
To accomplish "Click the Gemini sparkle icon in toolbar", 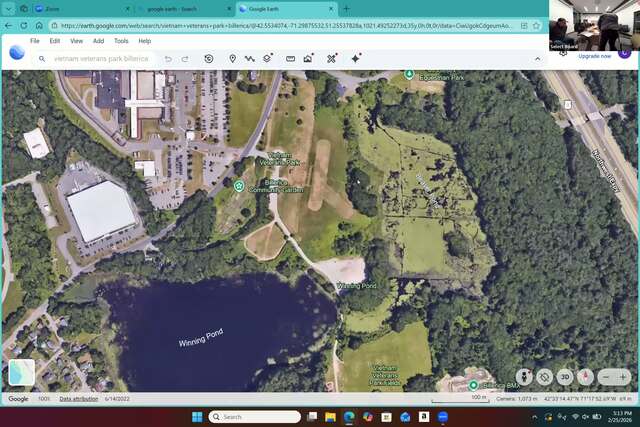I will pos(355,59).
